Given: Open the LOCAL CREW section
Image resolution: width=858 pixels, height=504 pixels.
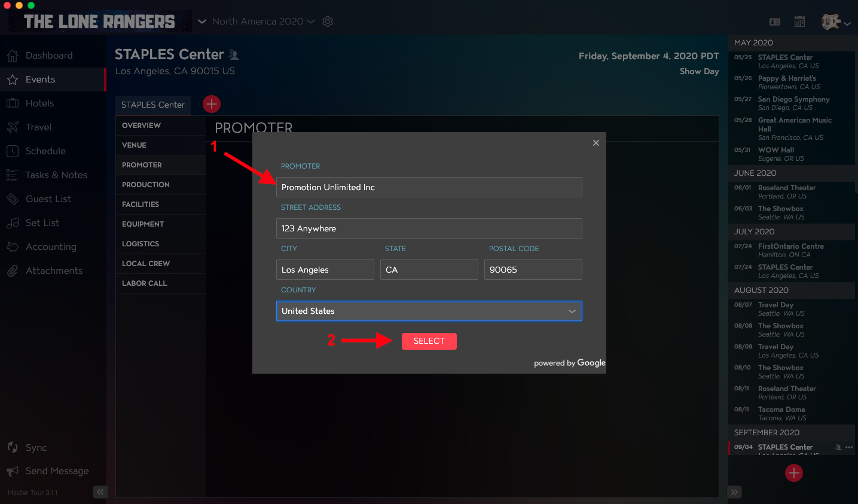Looking at the screenshot, I should click(x=160, y=264).
